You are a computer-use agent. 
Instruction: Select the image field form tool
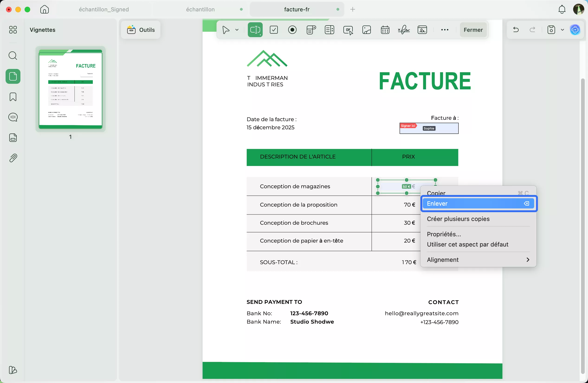[366, 30]
